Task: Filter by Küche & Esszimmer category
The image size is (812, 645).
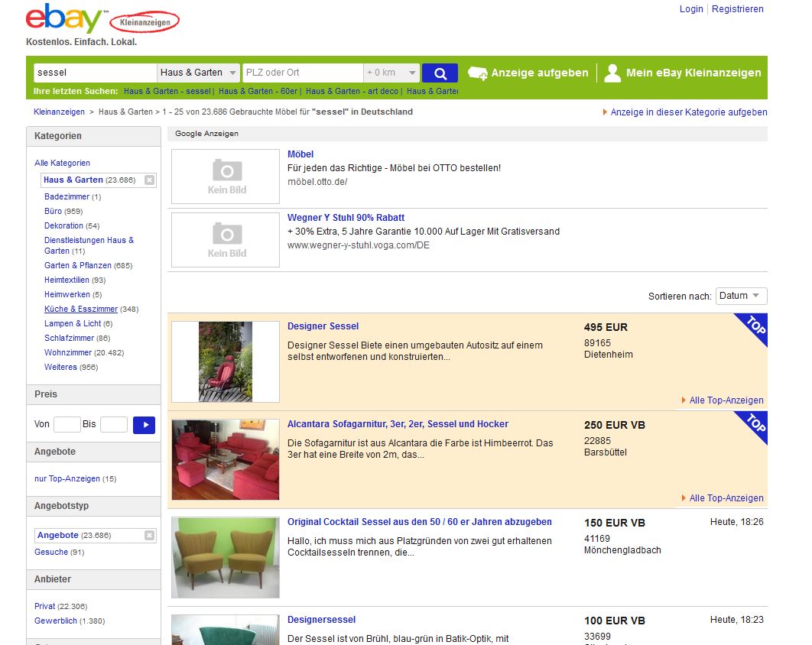Action: click(81, 309)
